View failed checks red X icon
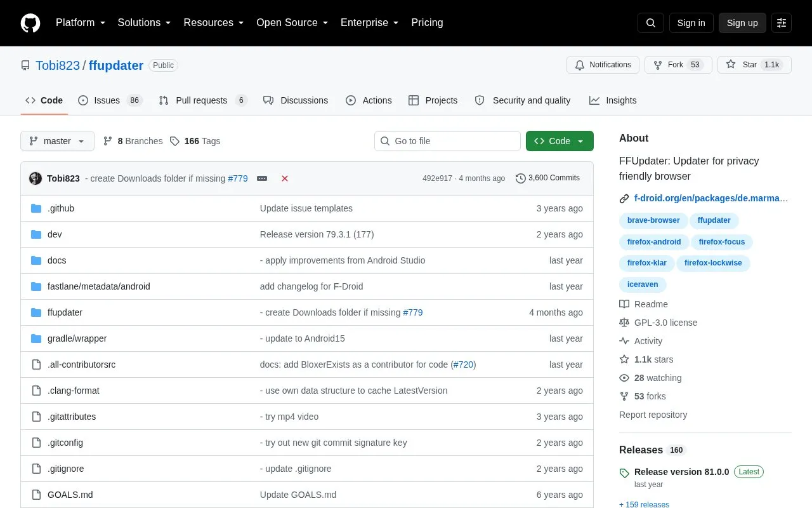The image size is (812, 508). coord(285,178)
